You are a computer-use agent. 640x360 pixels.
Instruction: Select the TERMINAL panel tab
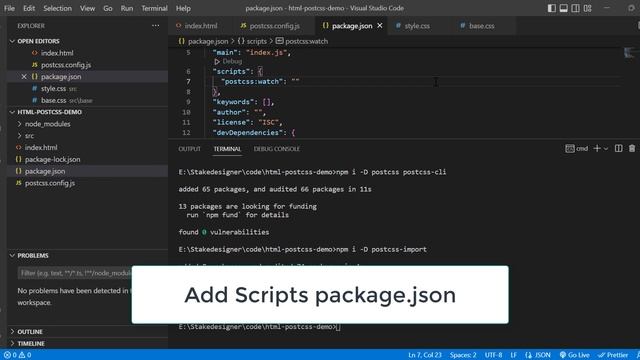pos(227,149)
